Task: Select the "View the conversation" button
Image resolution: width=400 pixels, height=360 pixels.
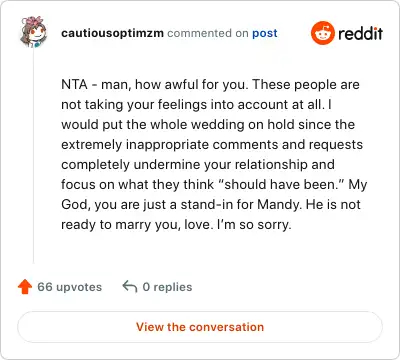Action: click(200, 327)
